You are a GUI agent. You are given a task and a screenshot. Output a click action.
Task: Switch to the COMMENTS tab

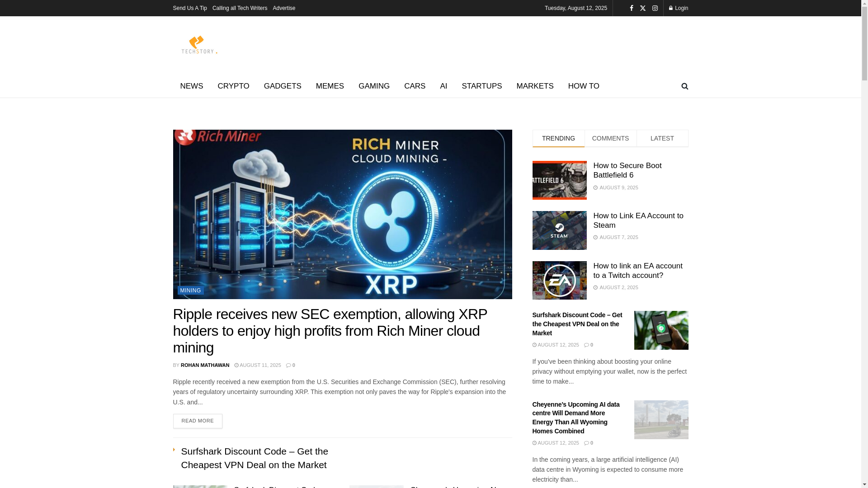click(x=610, y=138)
